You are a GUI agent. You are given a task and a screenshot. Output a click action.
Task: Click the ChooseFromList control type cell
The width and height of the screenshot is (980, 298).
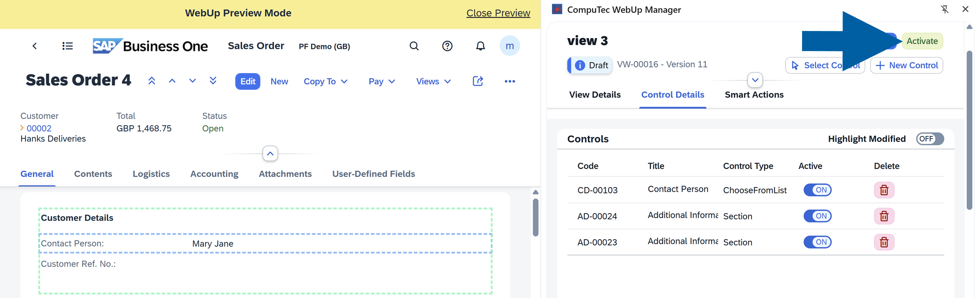(755, 190)
